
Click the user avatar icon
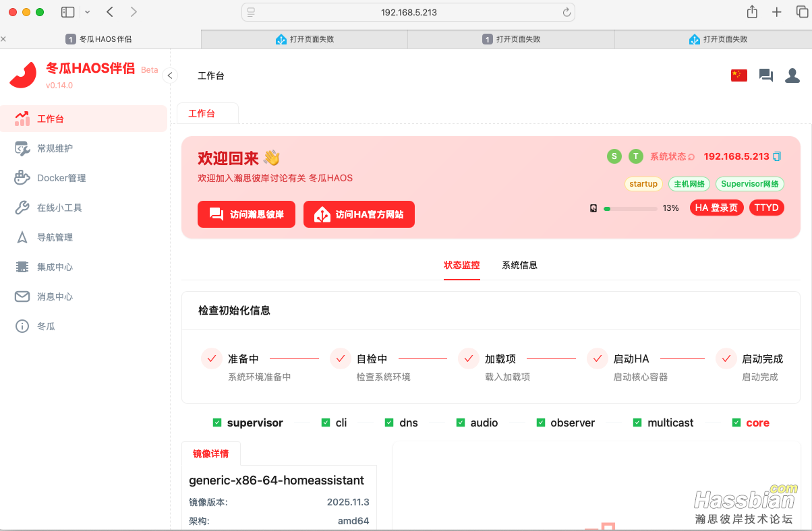(x=792, y=75)
